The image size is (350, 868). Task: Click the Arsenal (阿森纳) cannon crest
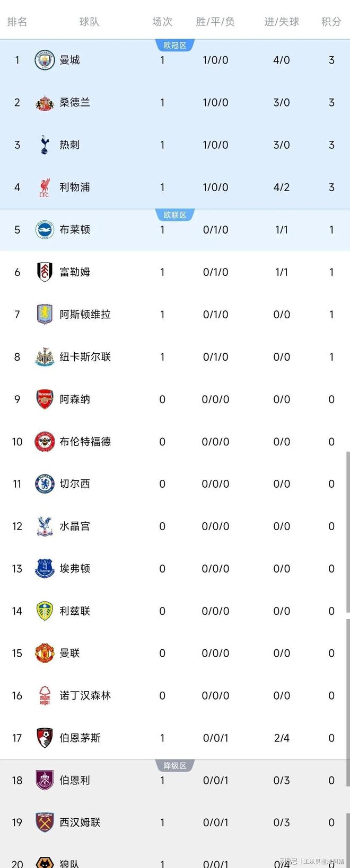pyautogui.click(x=44, y=399)
